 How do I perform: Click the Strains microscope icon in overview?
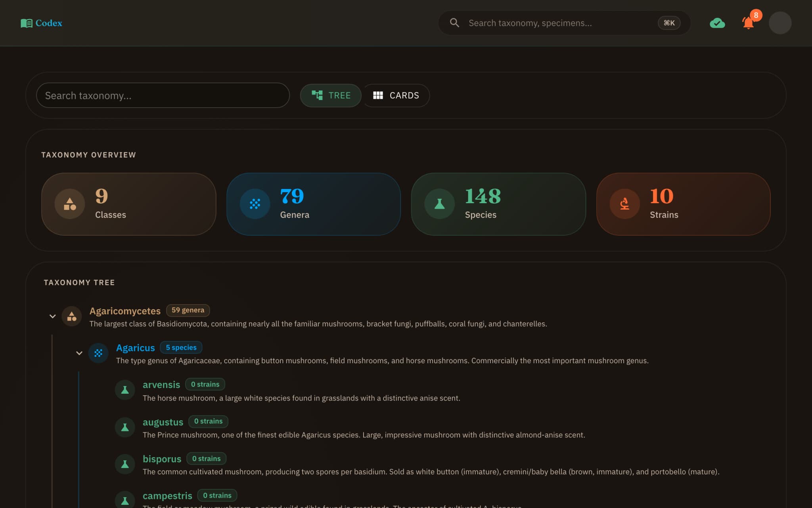(624, 204)
